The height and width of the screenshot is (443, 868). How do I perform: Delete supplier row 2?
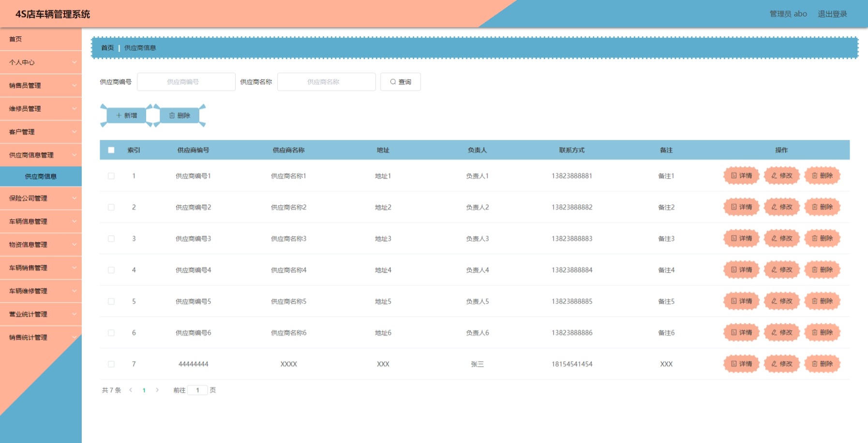click(823, 207)
